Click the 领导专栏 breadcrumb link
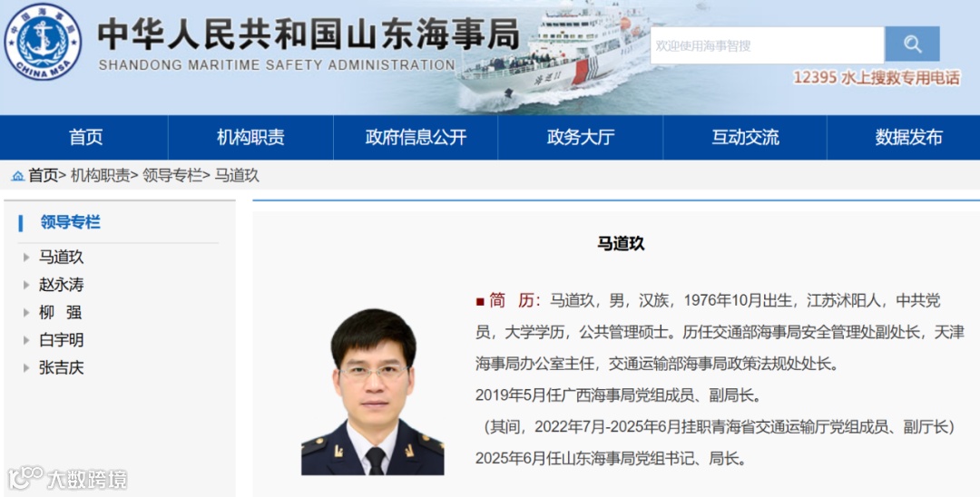The width and height of the screenshot is (980, 497). pos(171,175)
